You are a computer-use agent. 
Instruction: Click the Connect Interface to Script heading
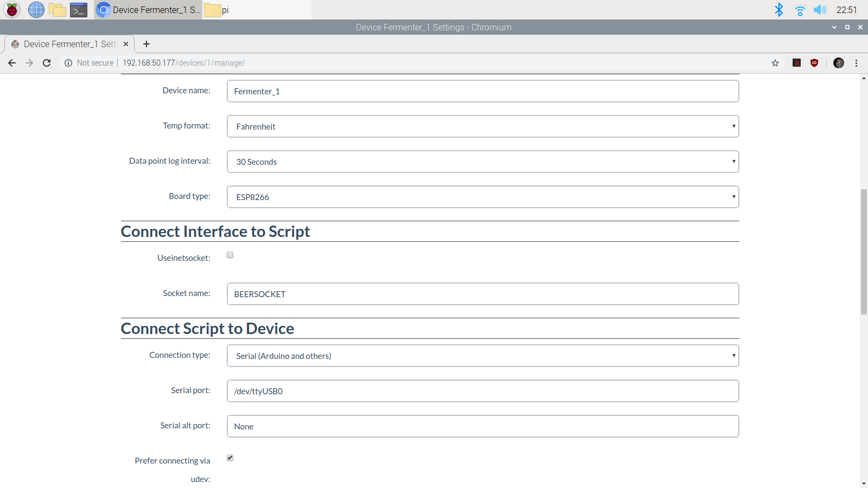click(215, 232)
